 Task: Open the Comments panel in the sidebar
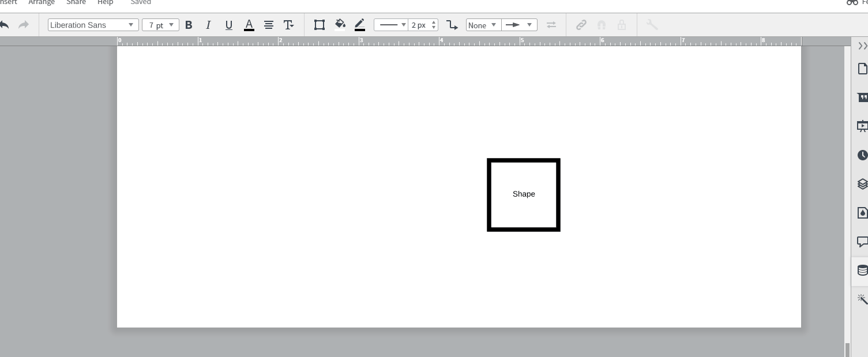pos(862,241)
